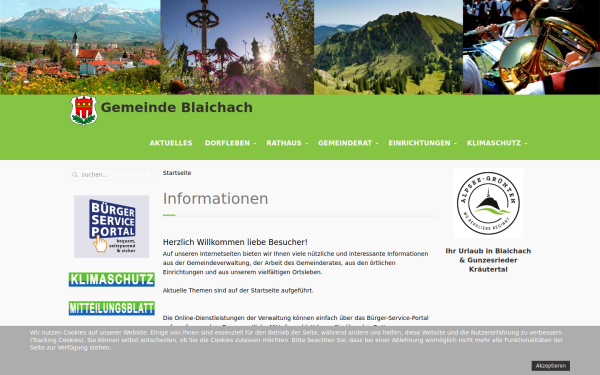Image resolution: width=600 pixels, height=375 pixels.
Task: Open the Klimaschutz sidebar banner
Action: coord(111,279)
